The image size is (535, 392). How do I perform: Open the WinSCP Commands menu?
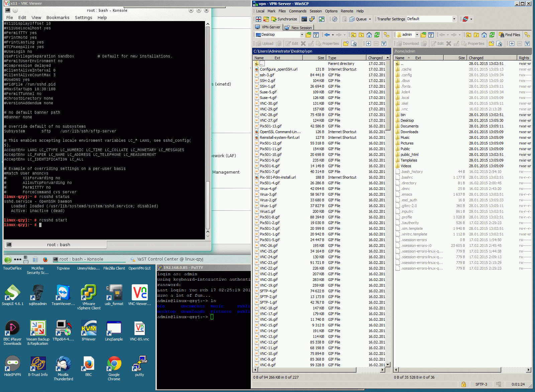tap(298, 11)
